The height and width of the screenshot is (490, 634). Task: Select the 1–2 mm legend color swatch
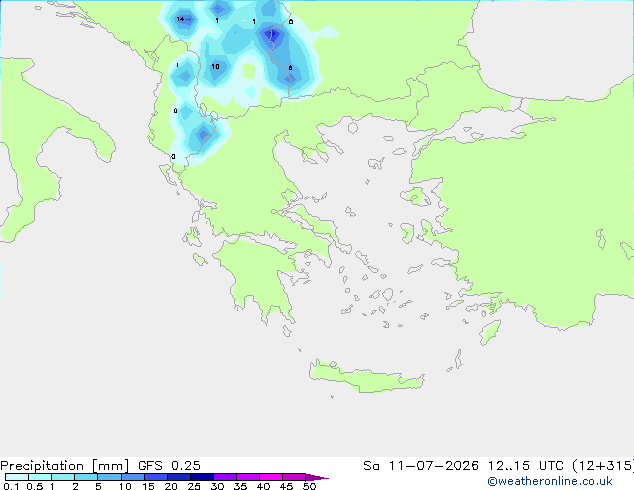[x=63, y=477]
